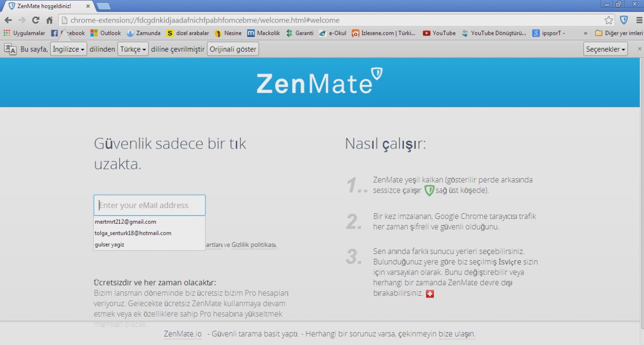
Task: Open the İzlesene.com bookmark
Action: [384, 33]
